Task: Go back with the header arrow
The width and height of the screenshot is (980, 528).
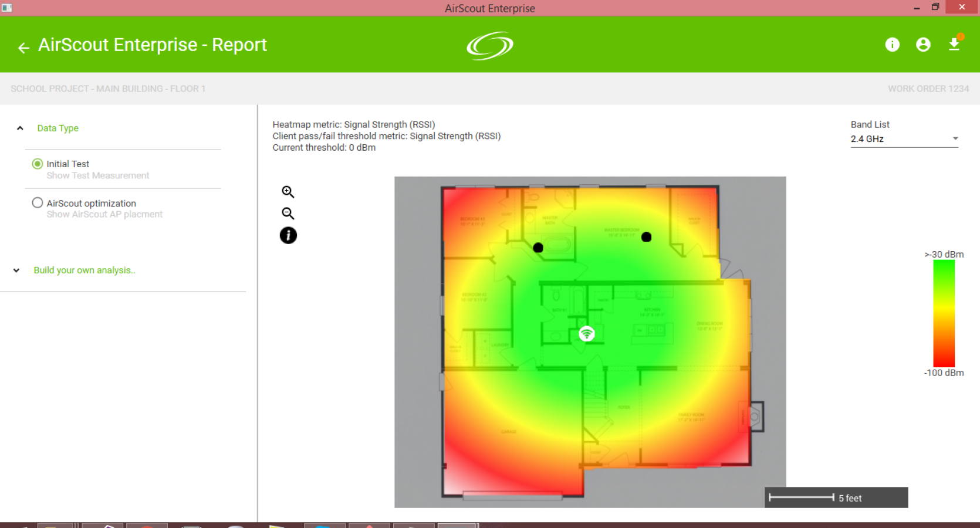Action: [23, 48]
